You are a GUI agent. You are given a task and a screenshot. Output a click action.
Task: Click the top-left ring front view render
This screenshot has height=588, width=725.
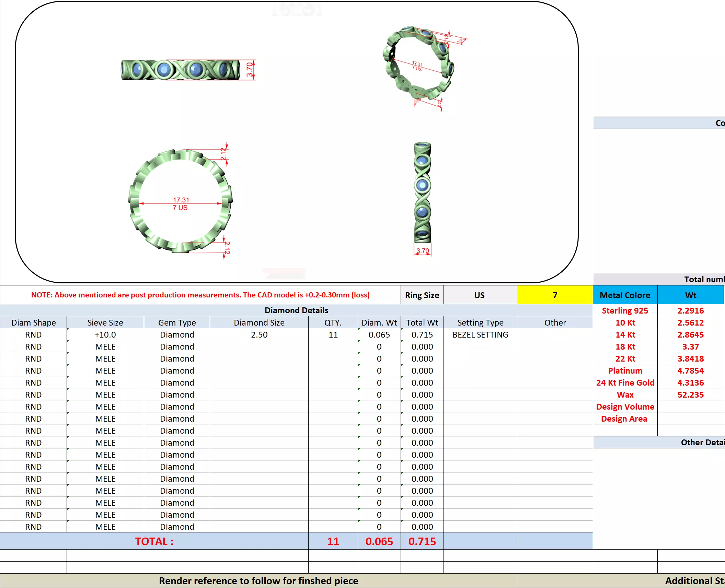point(180,70)
